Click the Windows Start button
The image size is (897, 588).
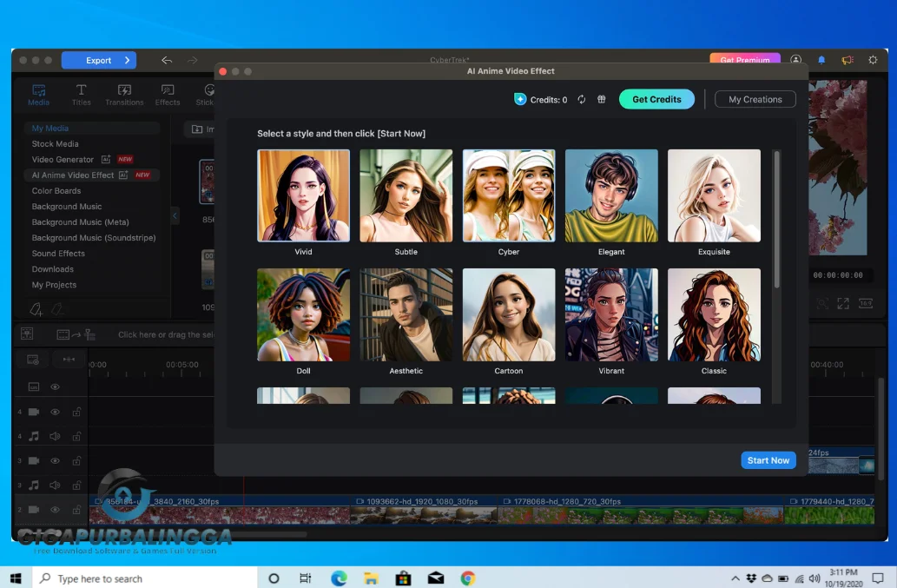(x=16, y=578)
